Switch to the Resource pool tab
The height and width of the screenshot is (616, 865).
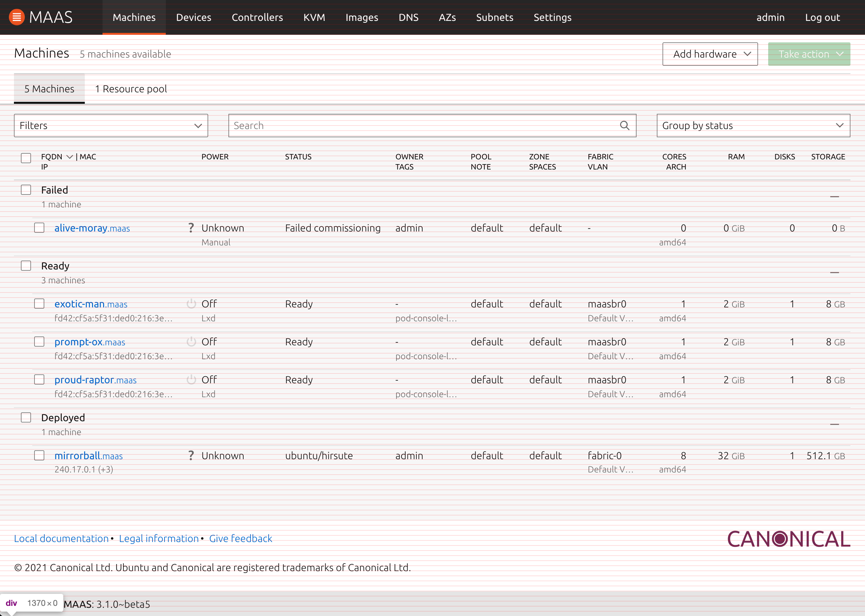[x=131, y=89]
